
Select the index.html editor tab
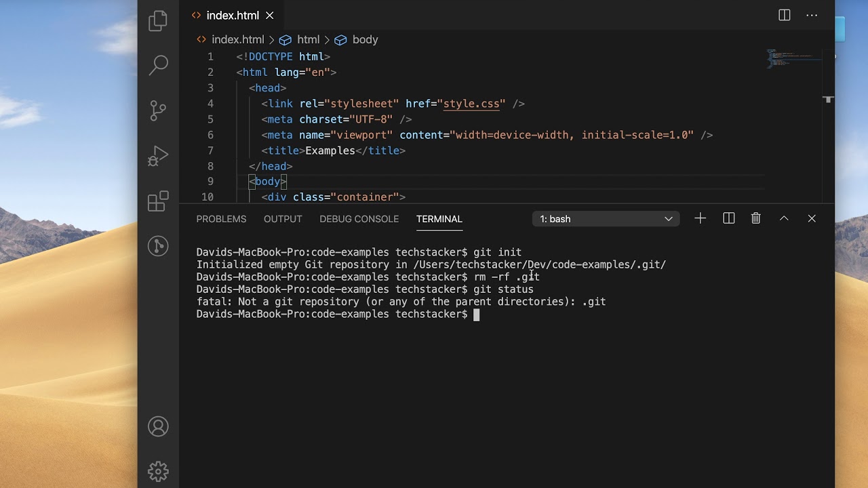(233, 15)
